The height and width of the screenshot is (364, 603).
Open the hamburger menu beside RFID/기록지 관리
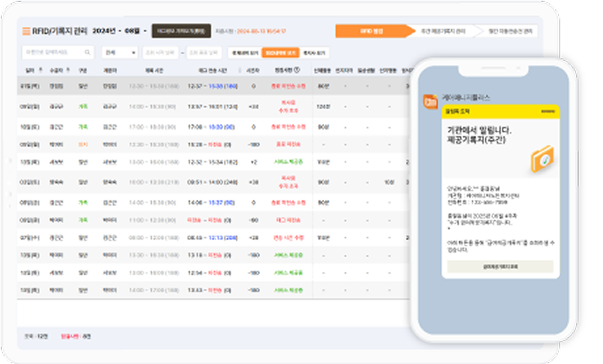tap(26, 31)
